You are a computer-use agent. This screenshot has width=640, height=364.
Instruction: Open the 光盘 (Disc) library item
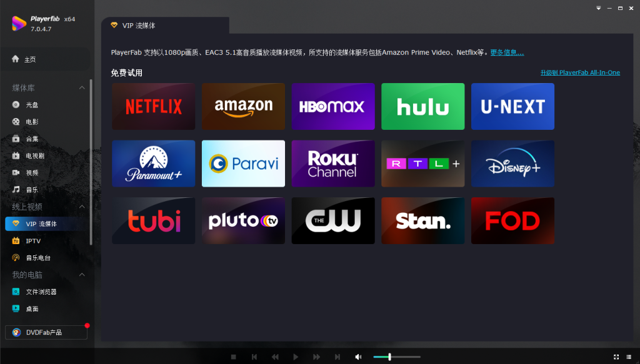(31, 105)
